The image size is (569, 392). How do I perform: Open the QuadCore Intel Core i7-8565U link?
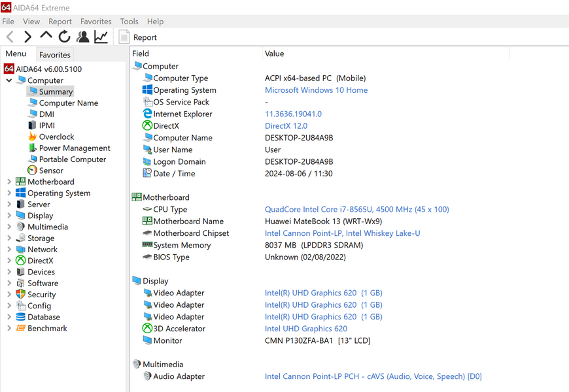(x=356, y=209)
